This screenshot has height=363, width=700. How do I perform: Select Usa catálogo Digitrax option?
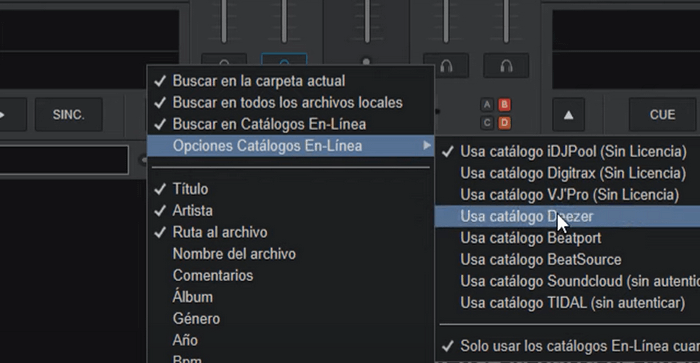567,173
